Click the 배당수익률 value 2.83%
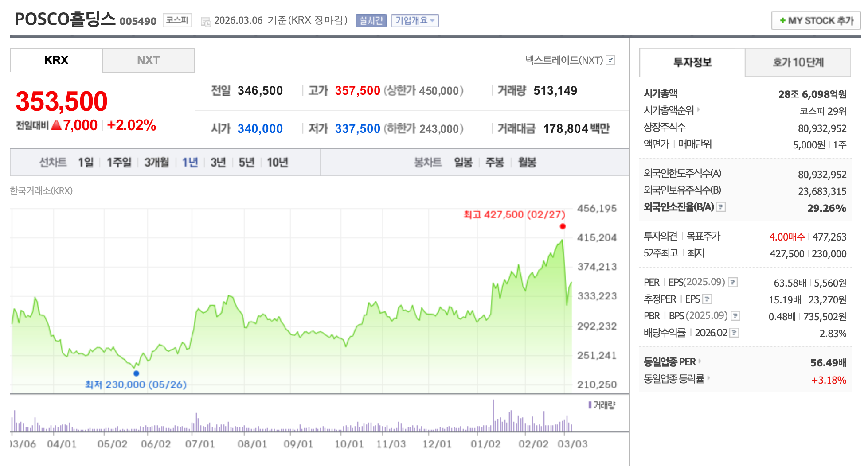The width and height of the screenshot is (868, 466). pyautogui.click(x=833, y=334)
